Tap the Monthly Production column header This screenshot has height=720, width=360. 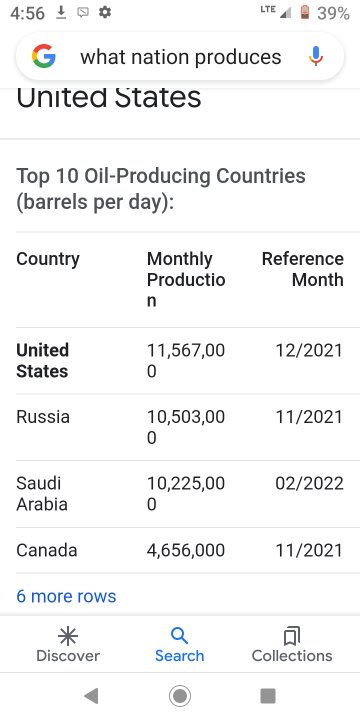(186, 280)
